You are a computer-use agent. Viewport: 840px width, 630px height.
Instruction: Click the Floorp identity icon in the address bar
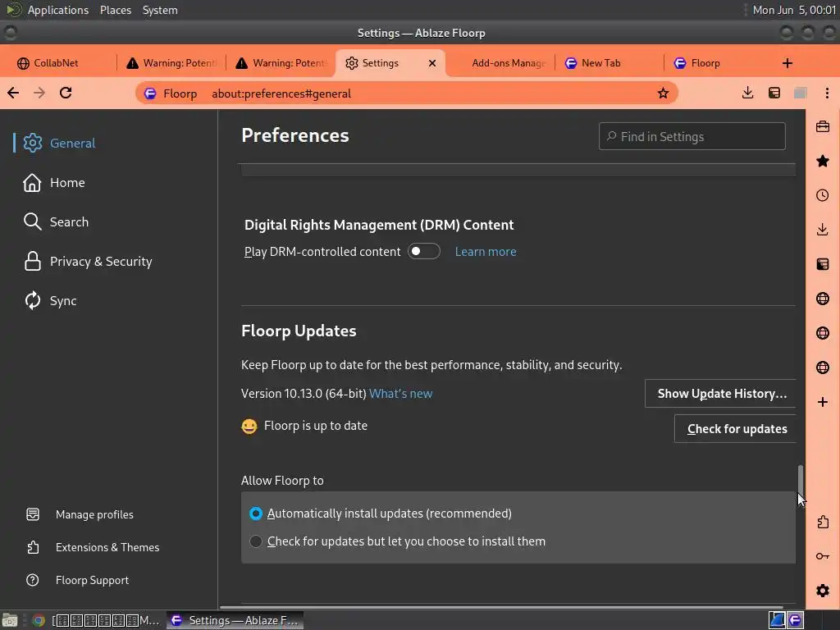150,94
